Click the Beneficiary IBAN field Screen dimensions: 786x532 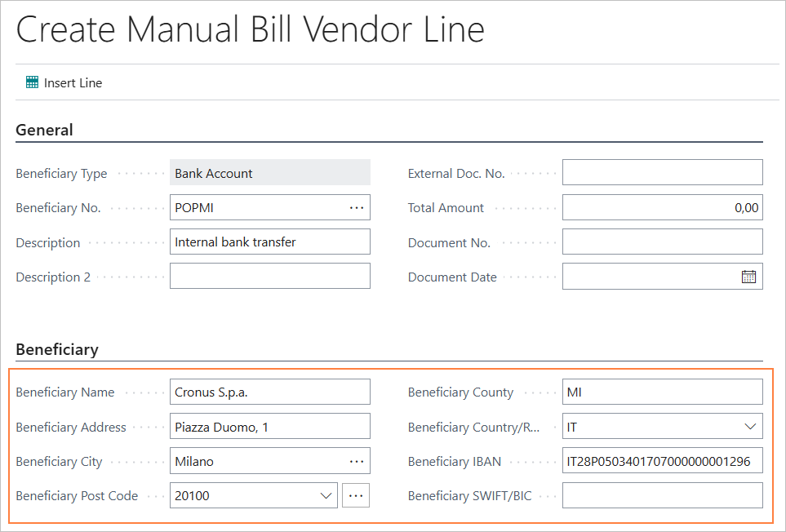coord(662,462)
